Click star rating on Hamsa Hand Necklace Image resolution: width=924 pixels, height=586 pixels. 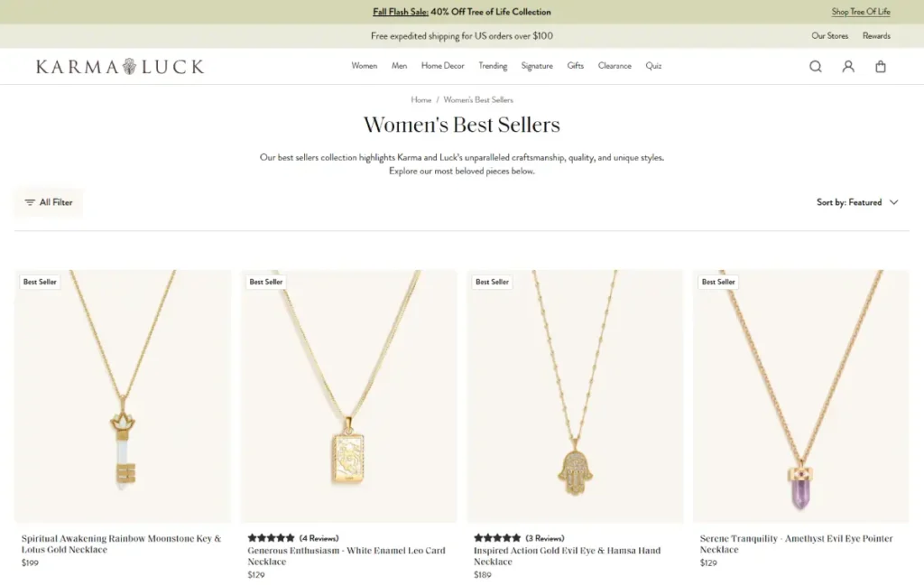(497, 538)
